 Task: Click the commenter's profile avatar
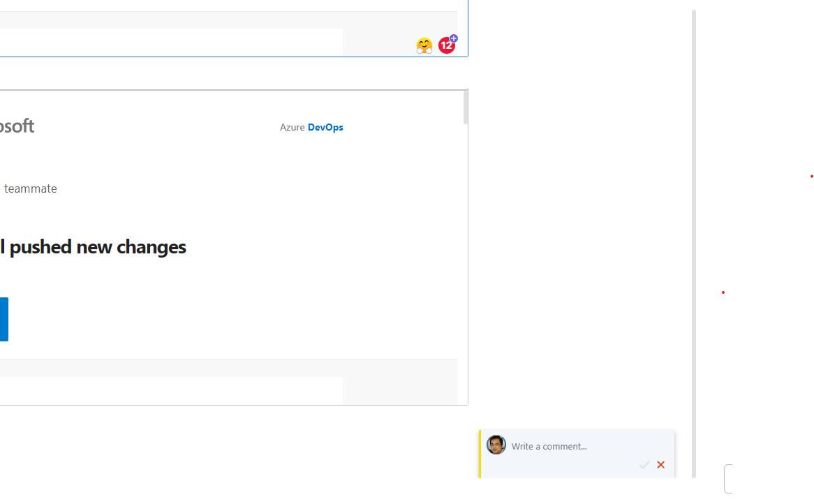496,445
